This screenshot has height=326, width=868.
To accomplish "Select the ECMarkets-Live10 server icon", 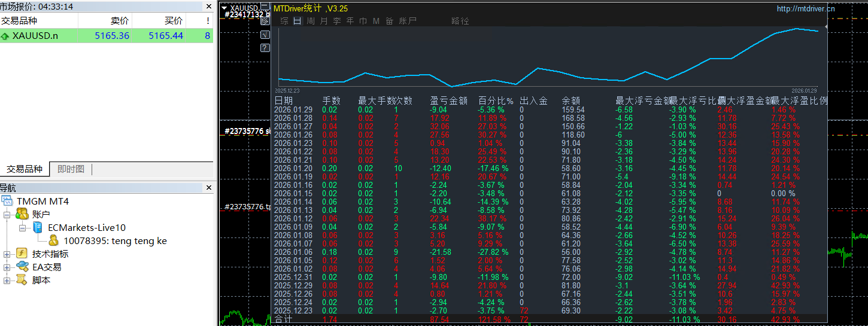I will coord(38,227).
